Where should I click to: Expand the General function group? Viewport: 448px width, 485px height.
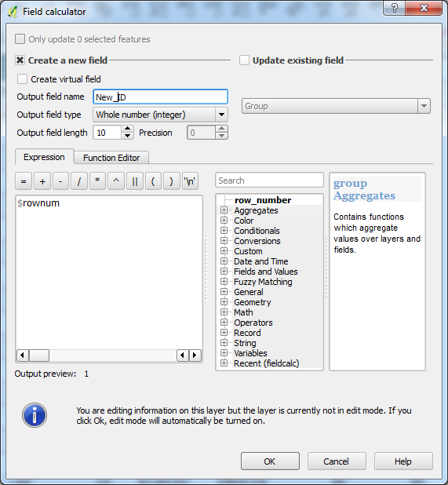(224, 292)
